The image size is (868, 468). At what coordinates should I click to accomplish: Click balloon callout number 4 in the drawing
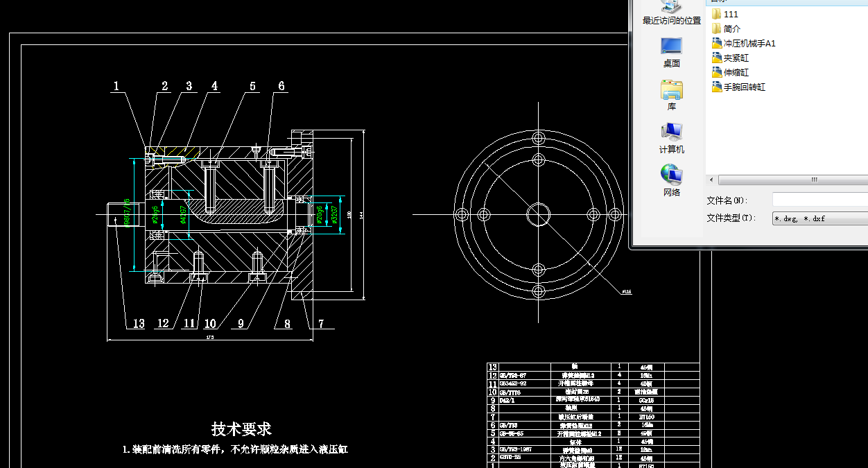tap(214, 86)
